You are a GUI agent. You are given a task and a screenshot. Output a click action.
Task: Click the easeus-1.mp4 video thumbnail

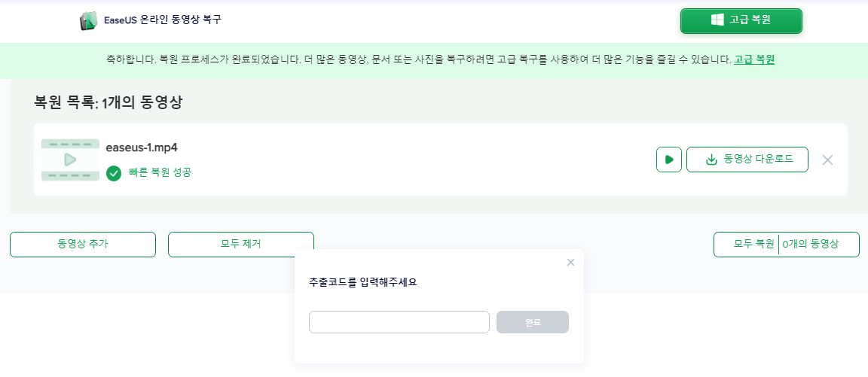pyautogui.click(x=70, y=160)
